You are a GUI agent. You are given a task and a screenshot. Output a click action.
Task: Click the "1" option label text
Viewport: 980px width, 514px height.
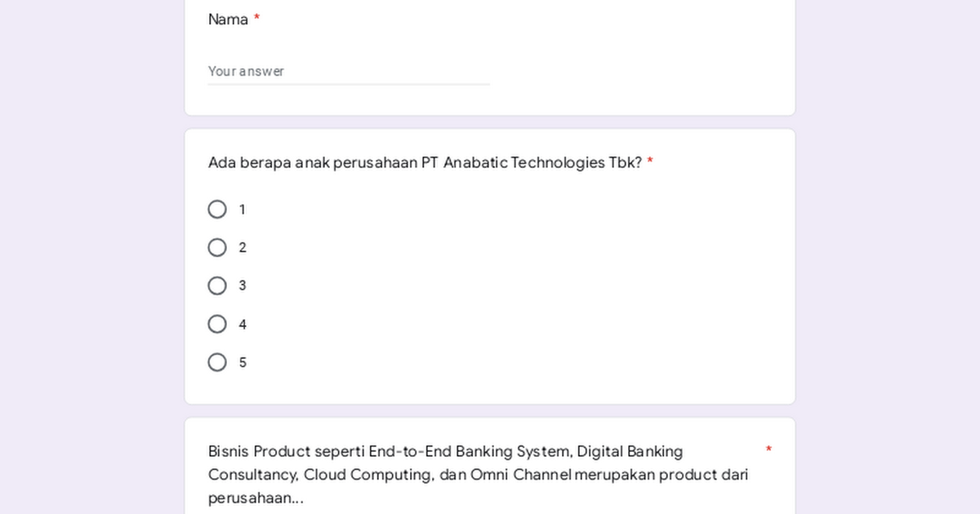point(242,210)
